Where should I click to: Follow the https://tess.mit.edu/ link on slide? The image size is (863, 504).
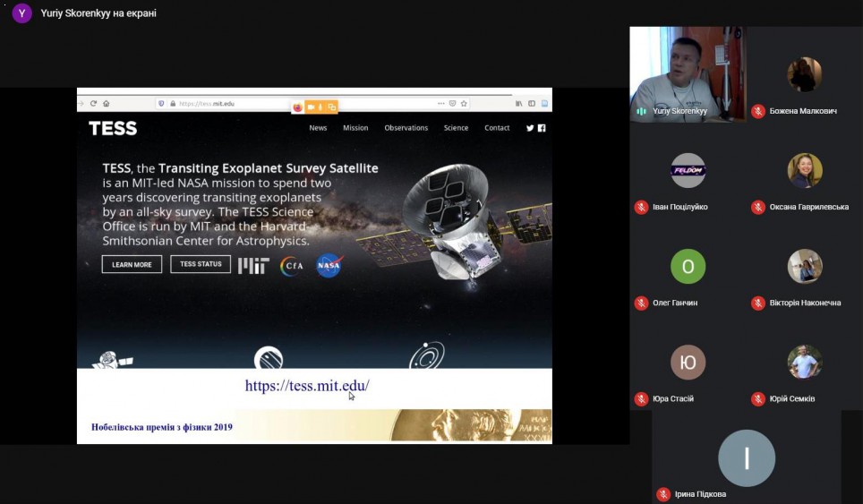307,386
